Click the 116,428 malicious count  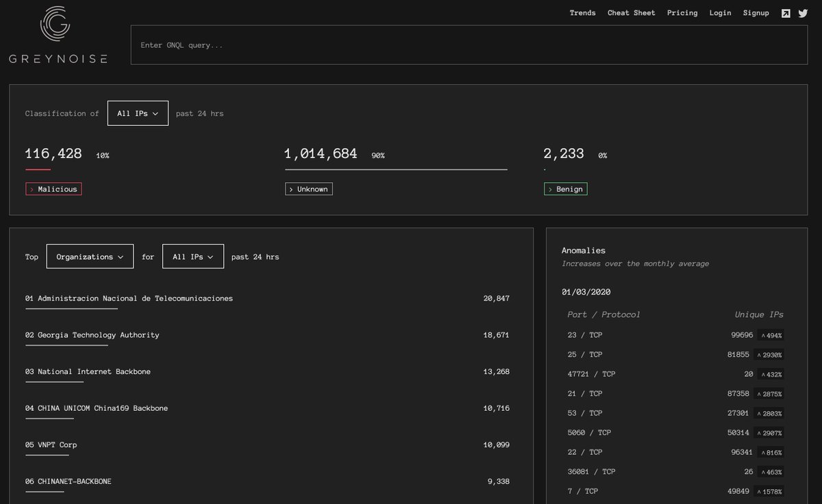[53, 154]
